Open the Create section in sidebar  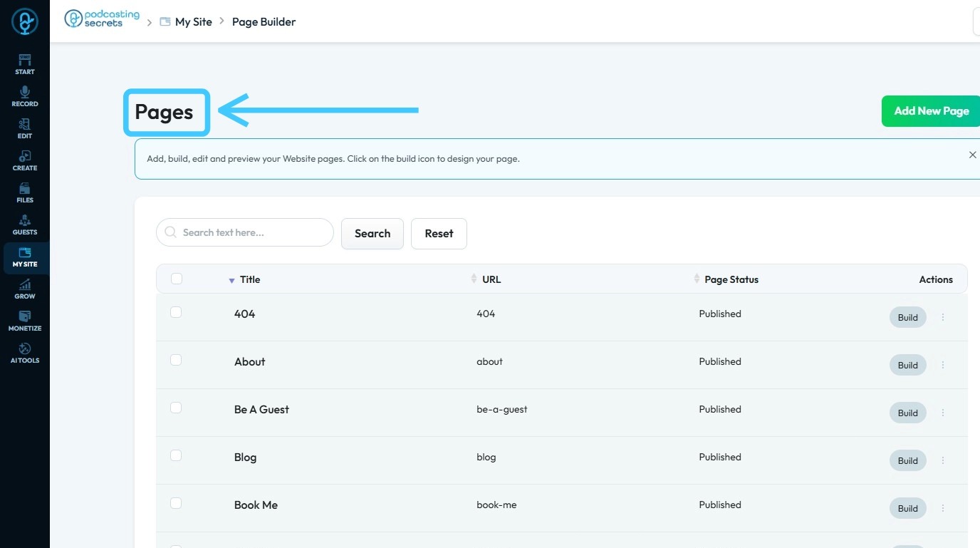25,160
